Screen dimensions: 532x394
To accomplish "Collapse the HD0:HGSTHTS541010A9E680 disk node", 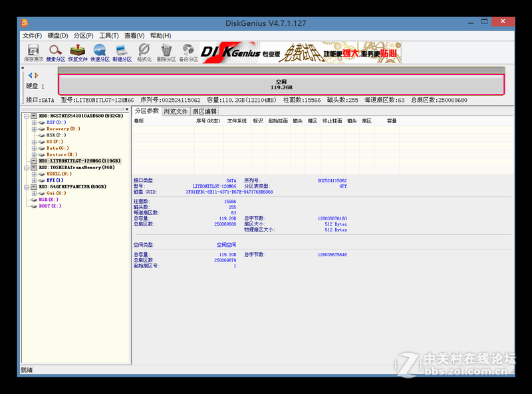I will [26, 115].
